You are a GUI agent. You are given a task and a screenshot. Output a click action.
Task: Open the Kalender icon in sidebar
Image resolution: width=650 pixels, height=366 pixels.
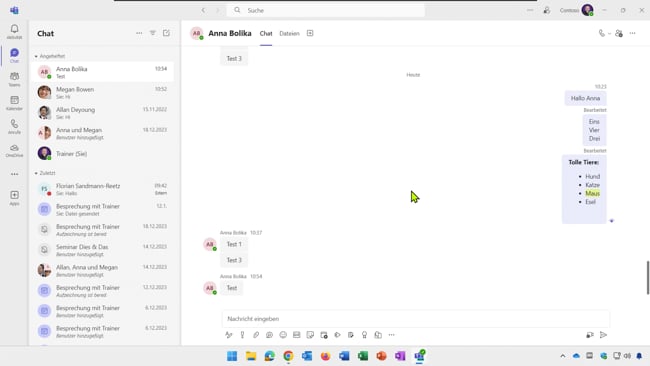(x=14, y=102)
